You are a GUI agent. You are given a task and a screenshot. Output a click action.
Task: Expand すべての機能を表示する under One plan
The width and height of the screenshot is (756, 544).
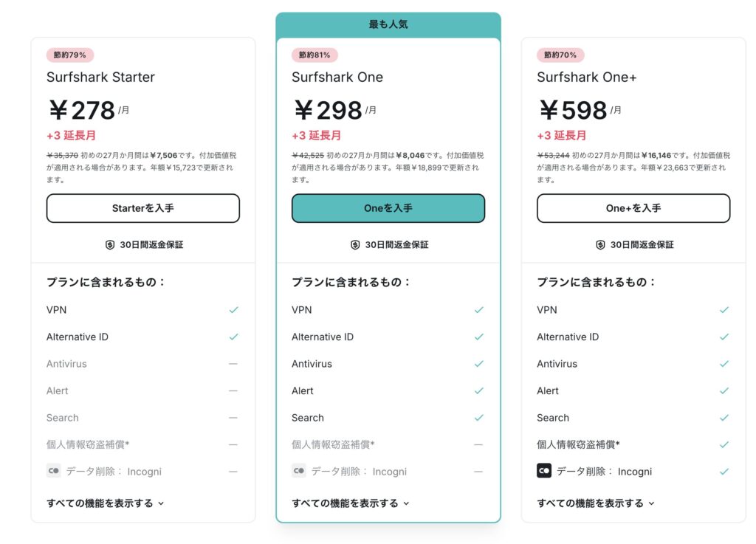tap(348, 503)
